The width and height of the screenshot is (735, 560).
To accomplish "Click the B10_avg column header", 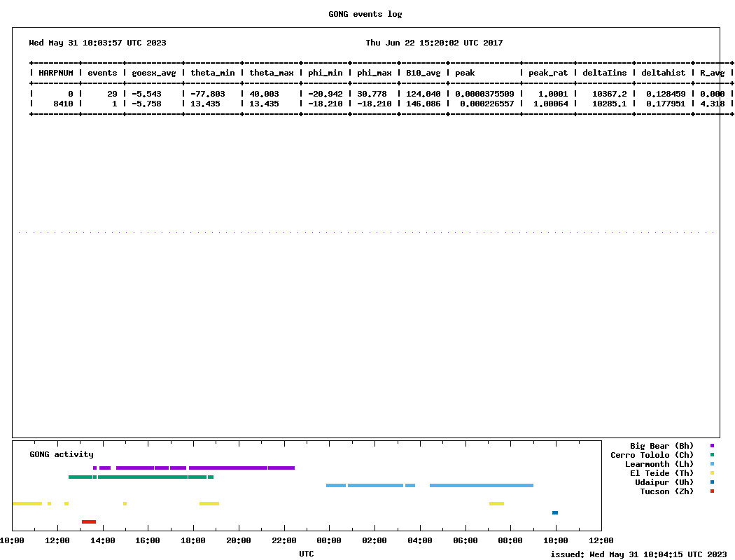I will pyautogui.click(x=423, y=73).
